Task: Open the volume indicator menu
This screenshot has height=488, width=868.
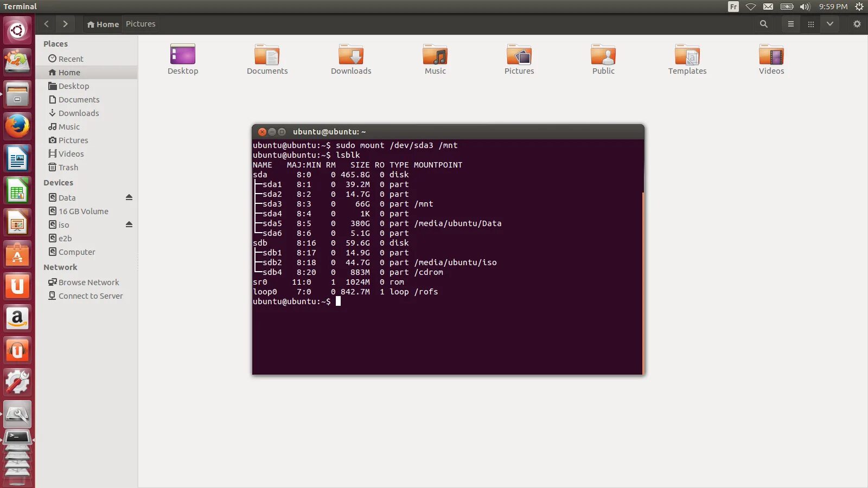Action: 805,7
